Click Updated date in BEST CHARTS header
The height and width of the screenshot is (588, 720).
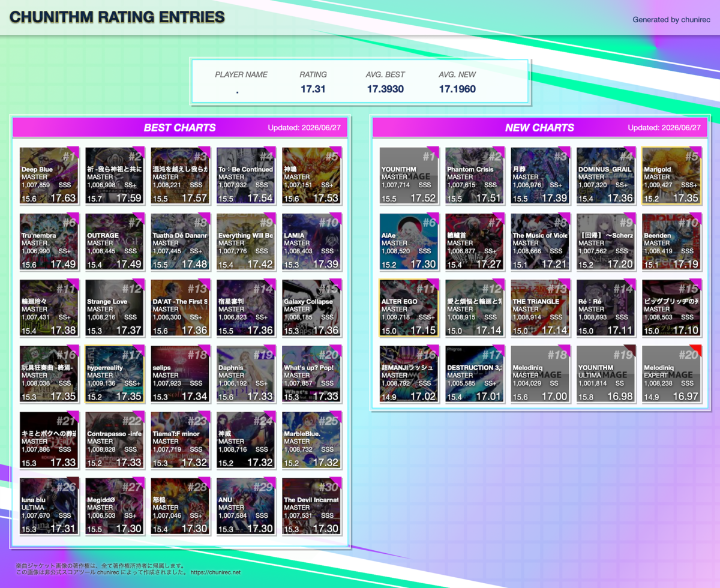(x=304, y=128)
